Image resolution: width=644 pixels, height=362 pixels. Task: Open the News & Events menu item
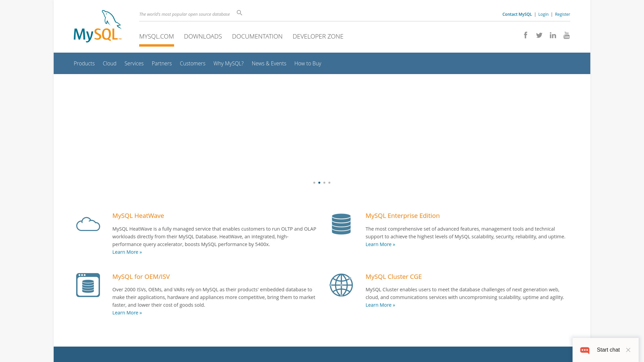[269, 63]
